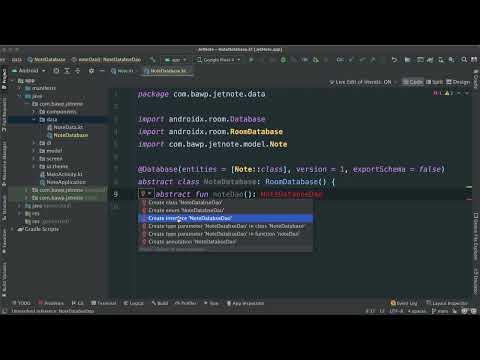Select the res folder in project tree

[32, 213]
